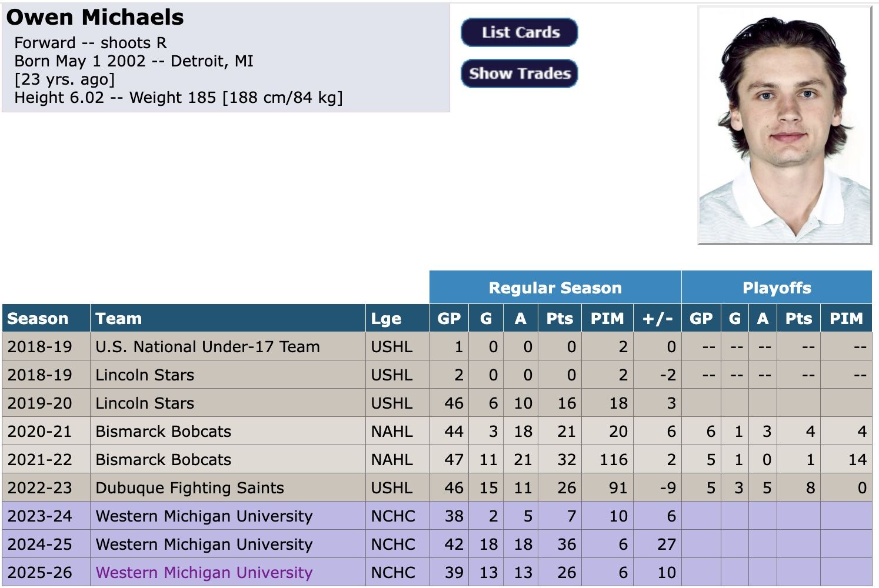879x588 pixels.
Task: Click the +/- column header
Action: click(x=657, y=319)
